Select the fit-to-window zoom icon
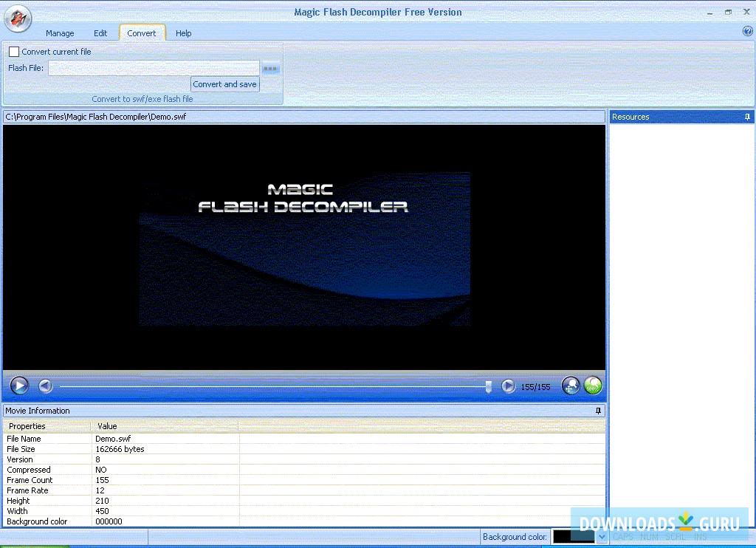Screen dimensions: 756x548 (571, 385)
